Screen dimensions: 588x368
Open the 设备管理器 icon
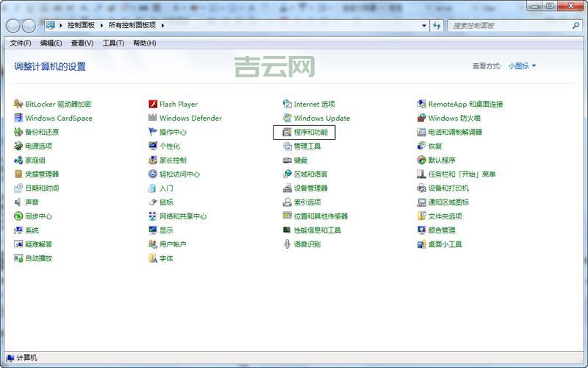click(287, 188)
